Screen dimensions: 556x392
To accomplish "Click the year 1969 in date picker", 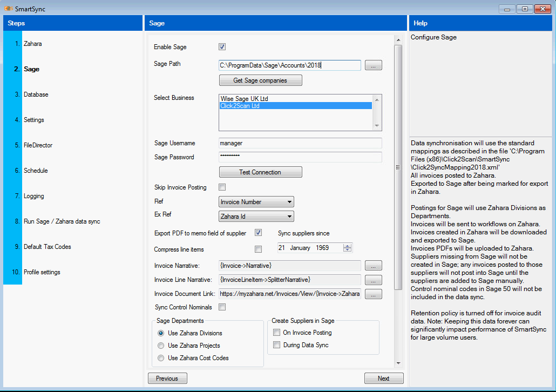I will coord(322,248).
